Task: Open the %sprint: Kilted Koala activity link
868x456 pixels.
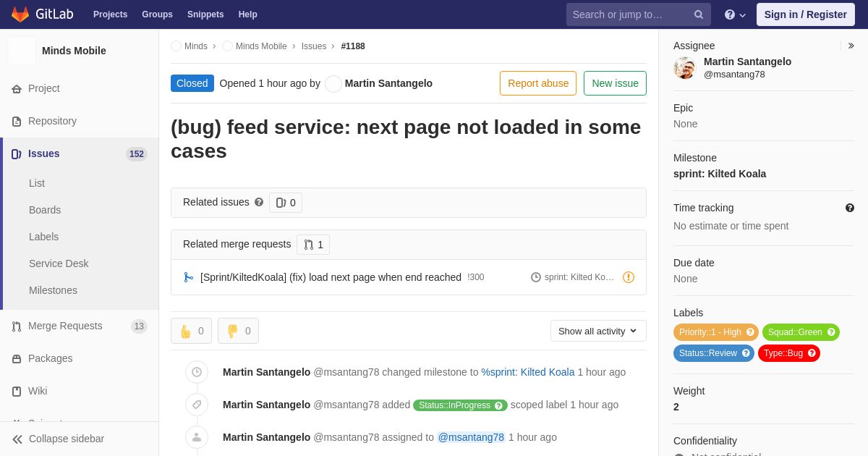Action: [x=528, y=372]
